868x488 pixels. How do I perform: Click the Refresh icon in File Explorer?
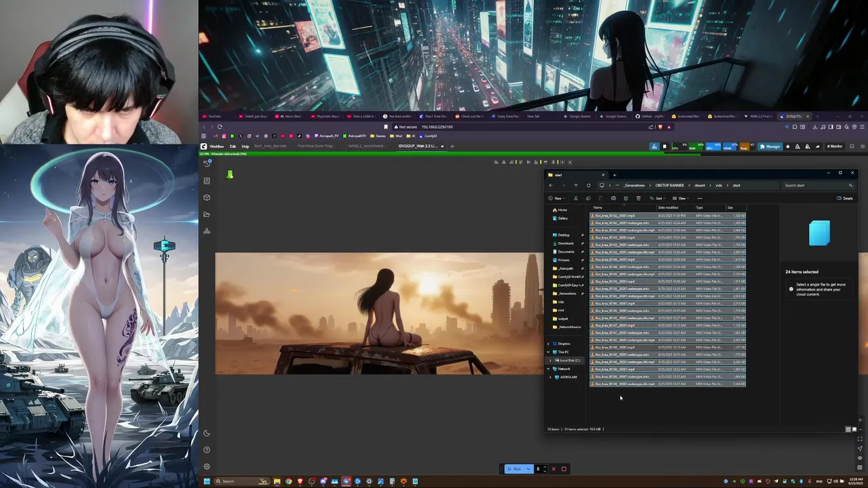(x=588, y=185)
